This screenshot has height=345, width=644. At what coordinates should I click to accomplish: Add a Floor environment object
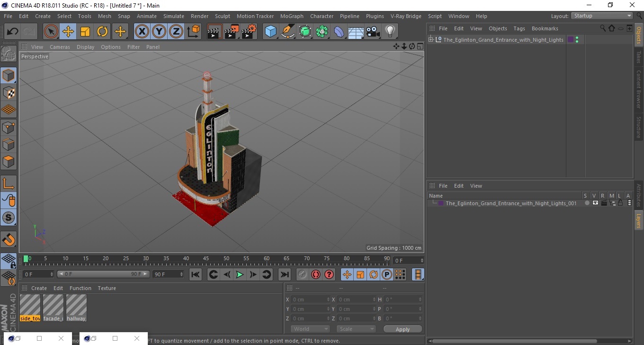[356, 32]
